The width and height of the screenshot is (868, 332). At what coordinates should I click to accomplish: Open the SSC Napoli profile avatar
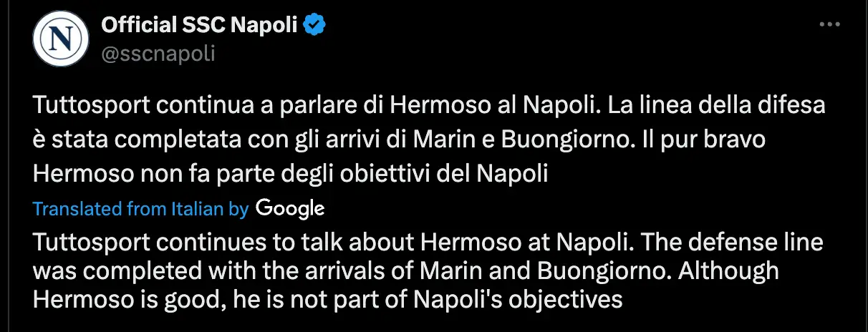point(59,41)
